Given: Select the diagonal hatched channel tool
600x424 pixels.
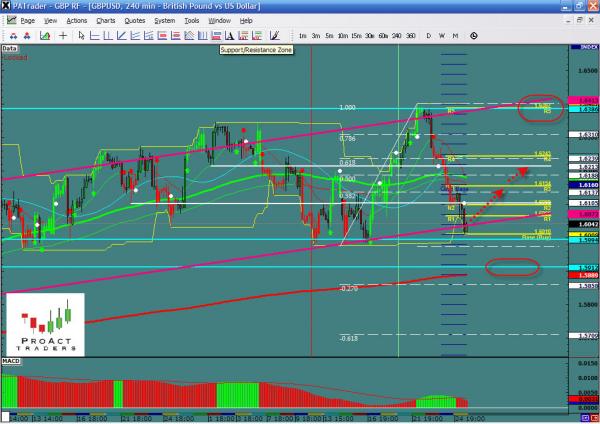Looking at the screenshot, I should pyautogui.click(x=189, y=36).
